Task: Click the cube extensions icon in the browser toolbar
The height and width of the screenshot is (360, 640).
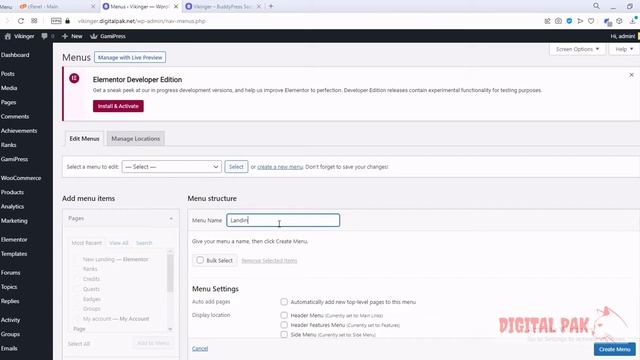Action: 619,21
